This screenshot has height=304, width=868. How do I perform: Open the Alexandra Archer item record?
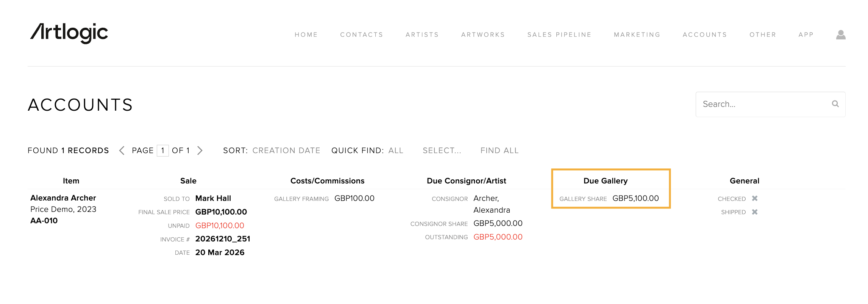point(63,198)
